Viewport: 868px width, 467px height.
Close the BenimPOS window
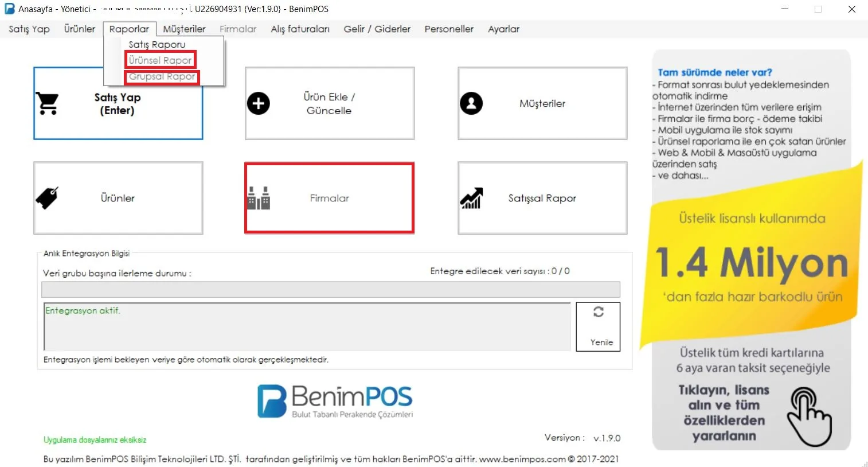[x=852, y=9]
